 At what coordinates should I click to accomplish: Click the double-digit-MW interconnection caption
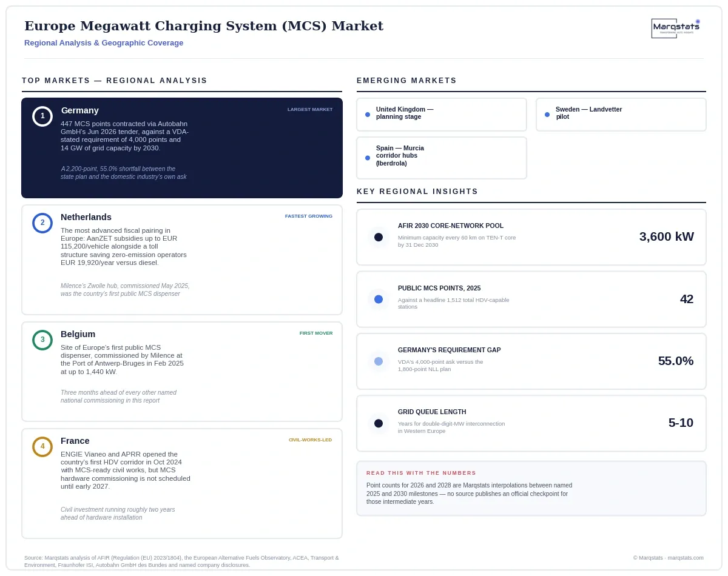[x=451, y=427]
